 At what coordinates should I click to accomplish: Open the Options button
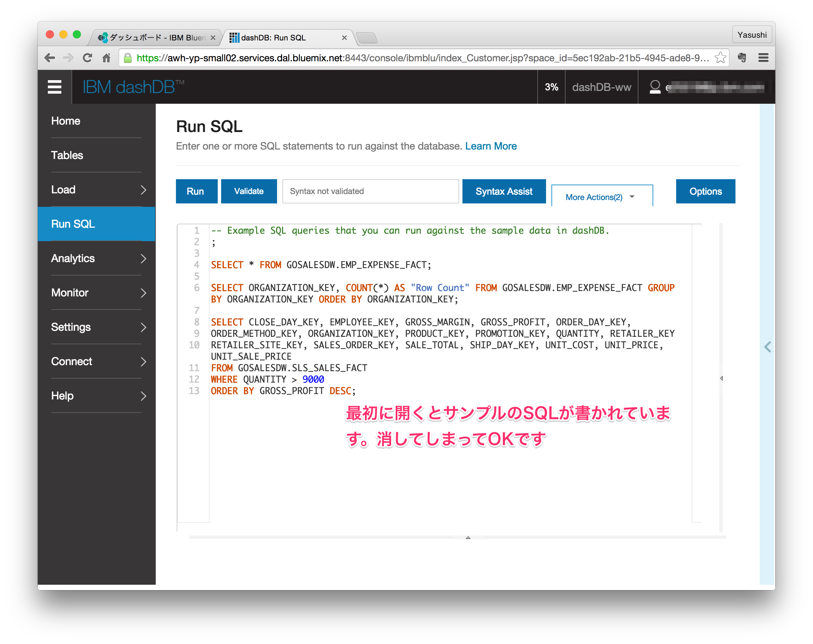pos(705,191)
